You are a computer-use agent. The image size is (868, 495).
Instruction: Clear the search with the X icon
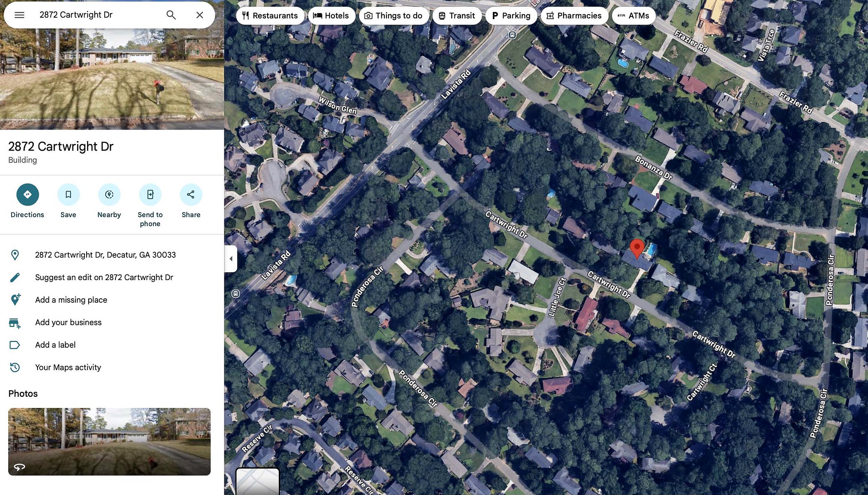point(200,15)
